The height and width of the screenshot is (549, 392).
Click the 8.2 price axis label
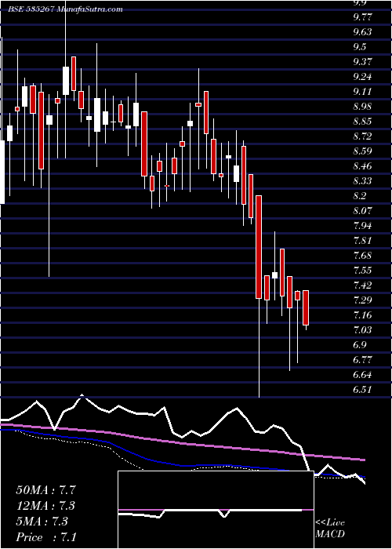tap(360, 196)
